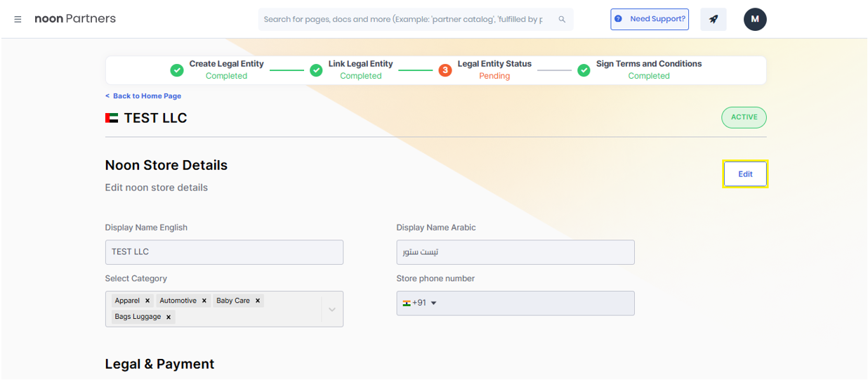Screen dimensions: 868x380
Task: Expand the Select Category dropdown chevron
Action: (x=332, y=309)
